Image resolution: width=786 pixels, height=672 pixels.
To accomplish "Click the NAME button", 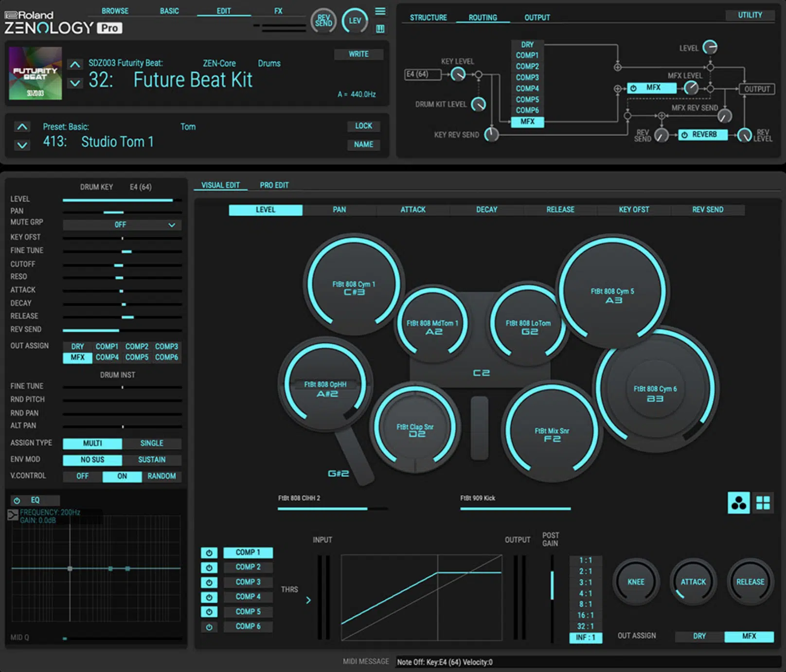I will coord(363,144).
